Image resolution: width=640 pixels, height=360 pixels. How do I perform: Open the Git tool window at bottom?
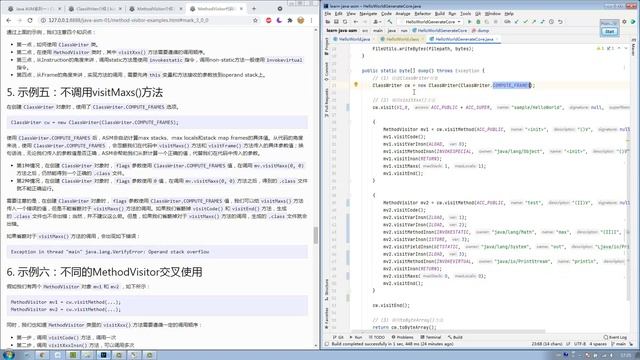point(338,337)
